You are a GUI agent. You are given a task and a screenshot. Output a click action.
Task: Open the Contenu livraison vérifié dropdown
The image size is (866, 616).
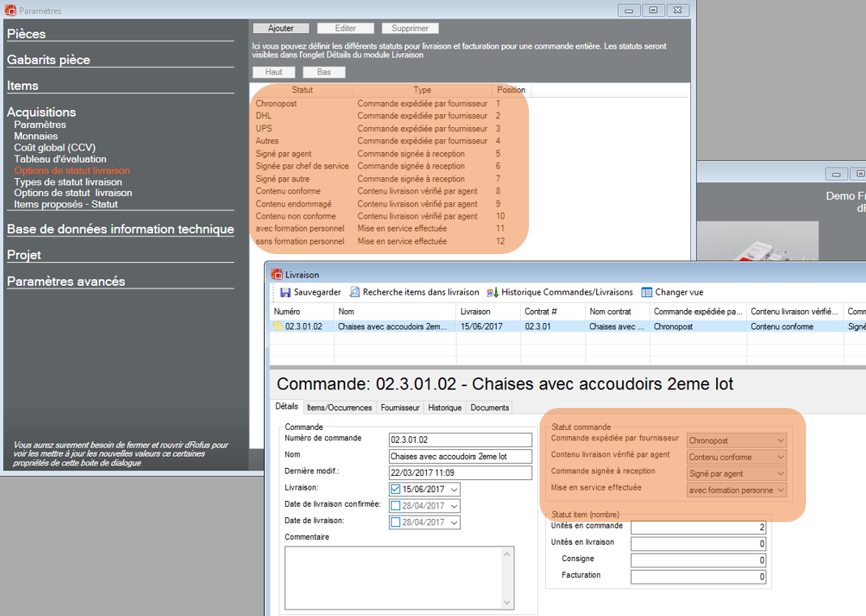(780, 457)
